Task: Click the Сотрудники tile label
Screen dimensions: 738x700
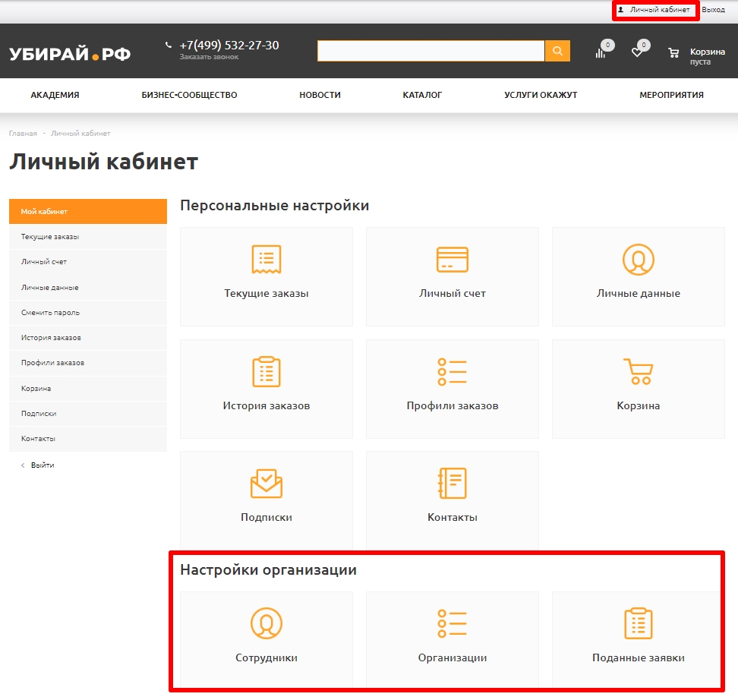Action: tap(266, 657)
